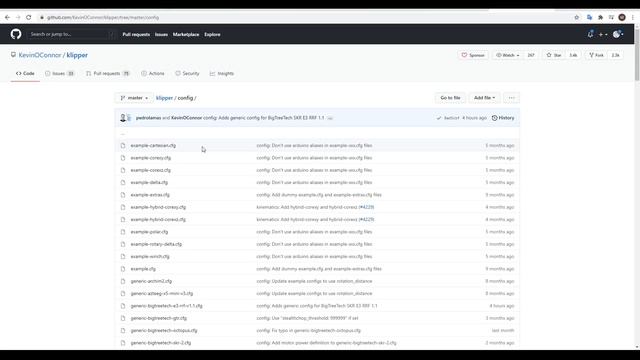Go back with browser back arrow
This screenshot has height=360, width=640.
tap(7, 18)
